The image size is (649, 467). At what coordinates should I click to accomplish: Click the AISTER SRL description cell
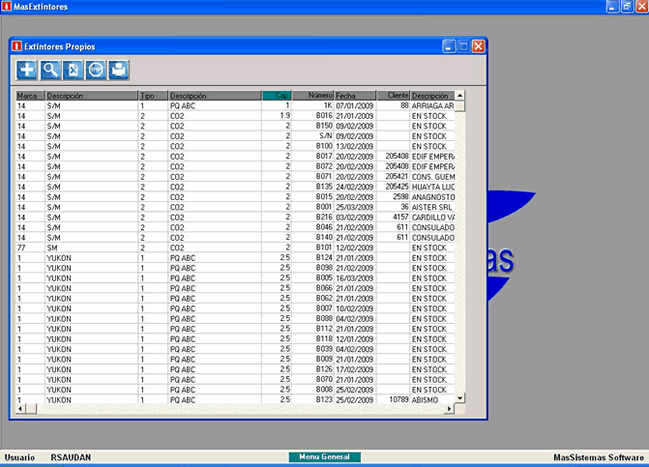point(432,207)
